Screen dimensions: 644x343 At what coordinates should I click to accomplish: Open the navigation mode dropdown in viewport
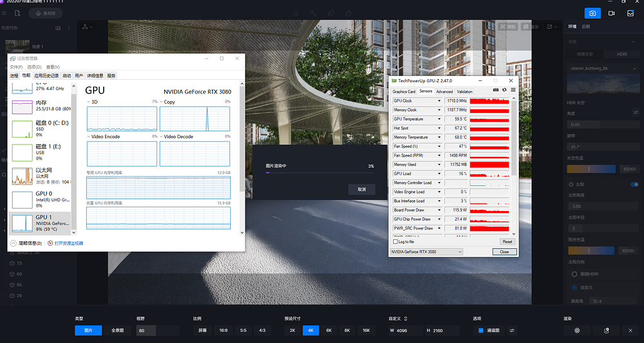[x=87, y=26]
